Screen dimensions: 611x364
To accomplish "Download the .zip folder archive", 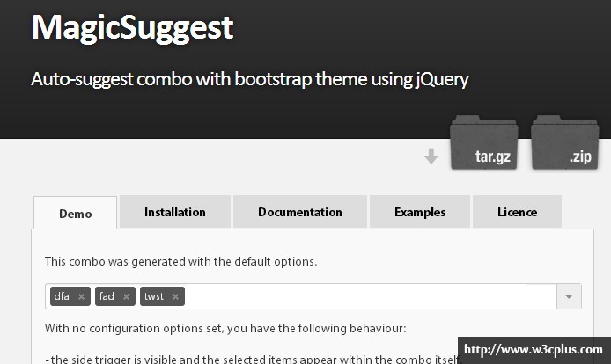I will tap(564, 143).
